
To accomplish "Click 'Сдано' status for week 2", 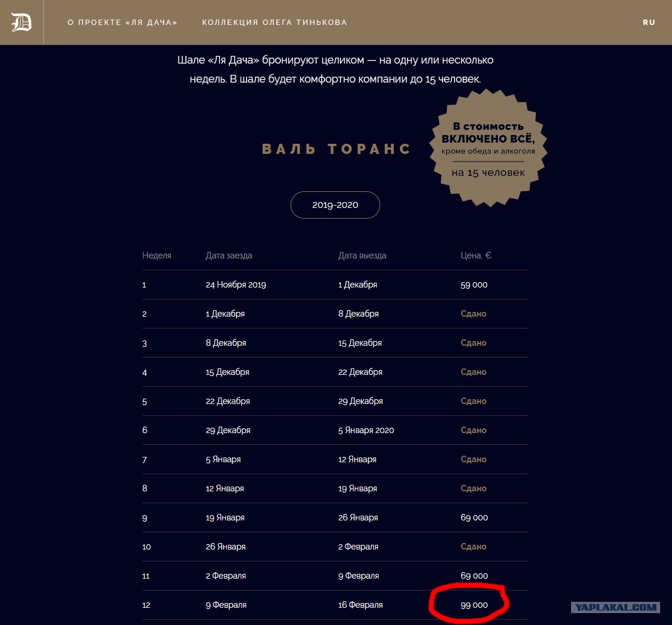I will [x=473, y=314].
